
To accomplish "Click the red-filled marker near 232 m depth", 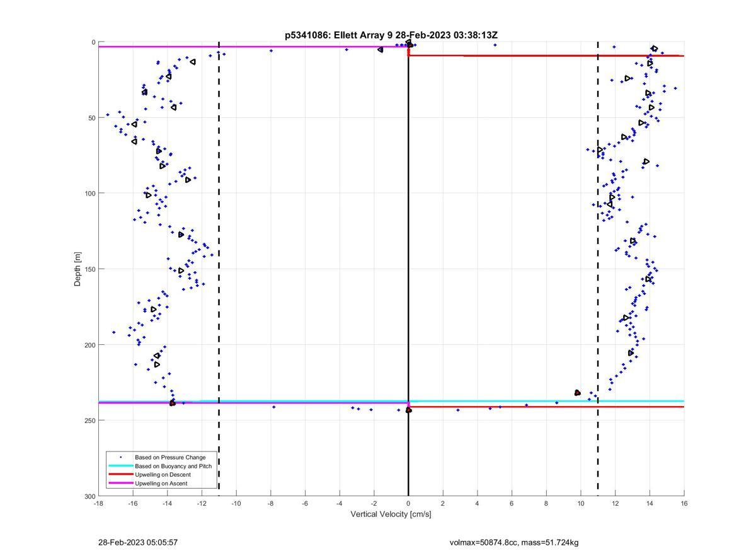I will point(577,393).
